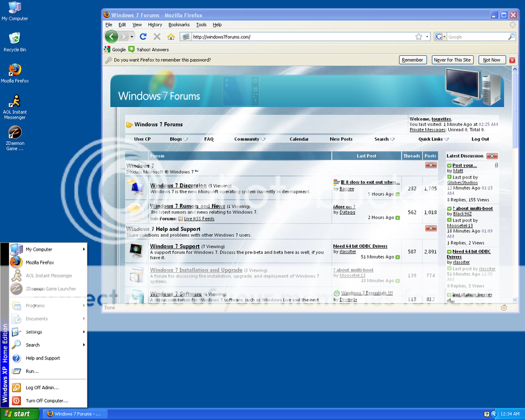
Task: Open Live RSS Feeds sub-forum
Action: tap(199, 219)
